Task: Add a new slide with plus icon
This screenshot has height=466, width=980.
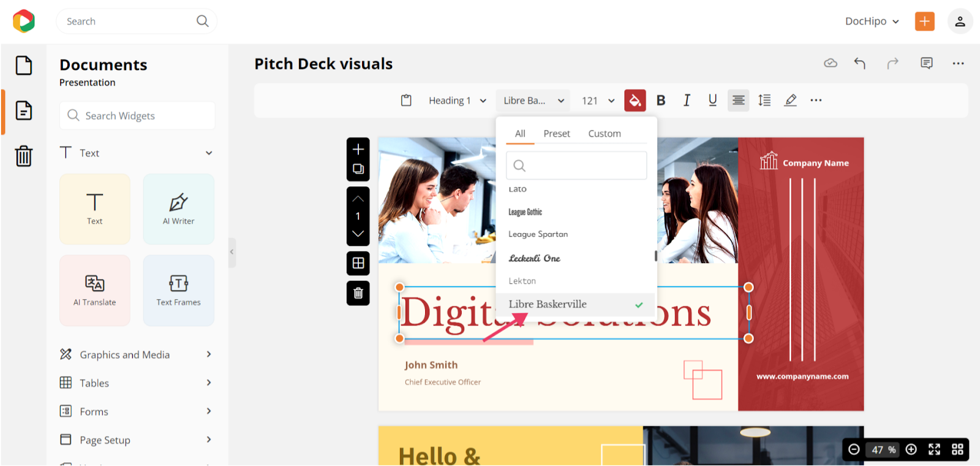Action: point(358,149)
